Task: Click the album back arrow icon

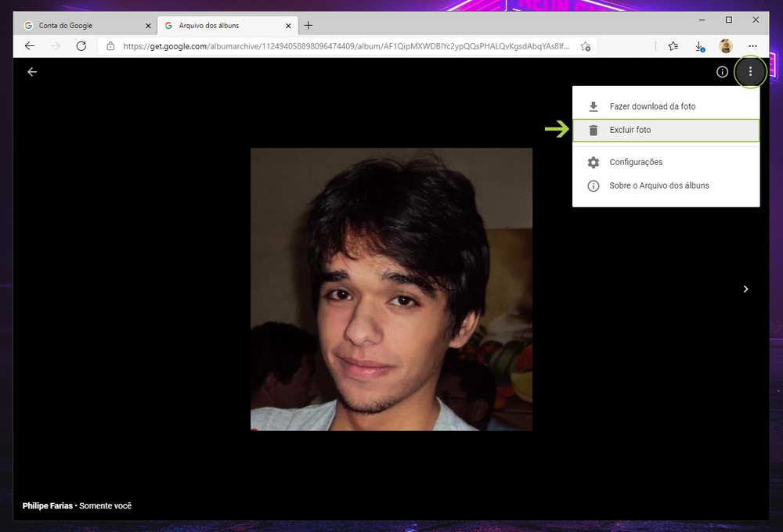Action: tap(32, 72)
